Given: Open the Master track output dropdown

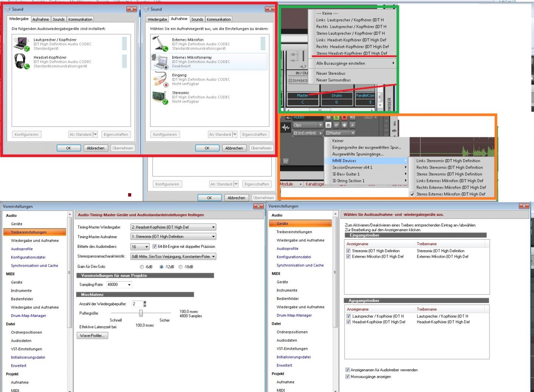Looking at the screenshot, I should coord(340,133).
